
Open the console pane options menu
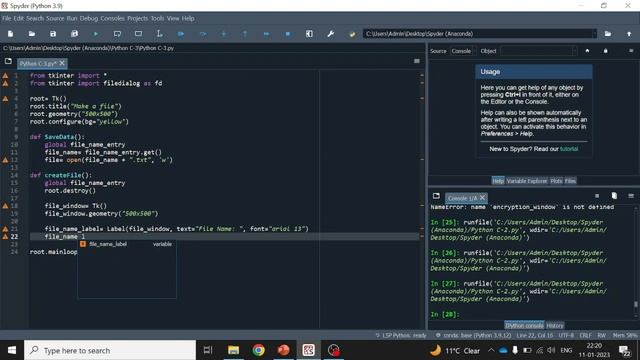pos(631,196)
